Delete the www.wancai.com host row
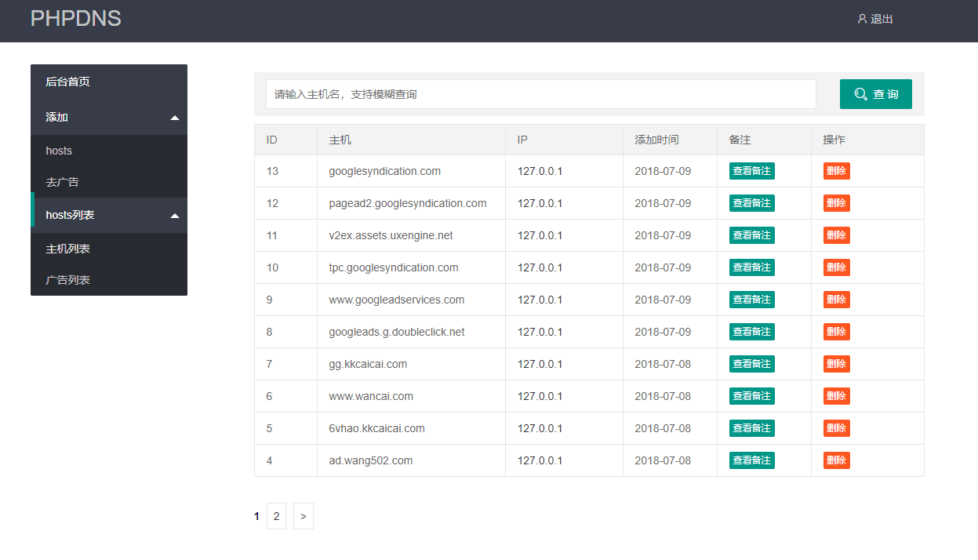 point(836,396)
